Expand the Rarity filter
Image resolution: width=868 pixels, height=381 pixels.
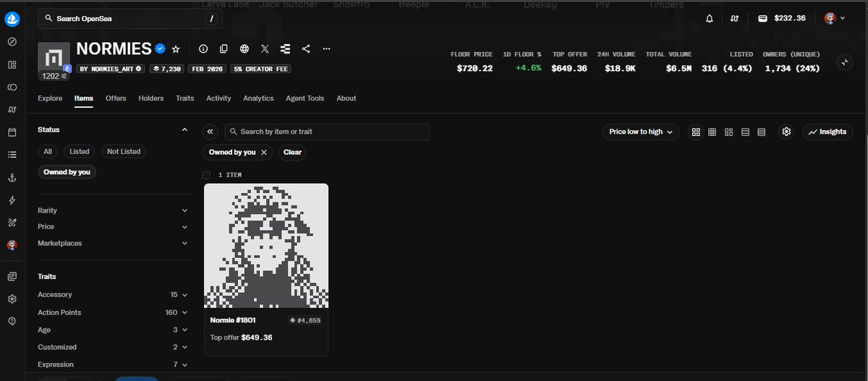pos(113,210)
